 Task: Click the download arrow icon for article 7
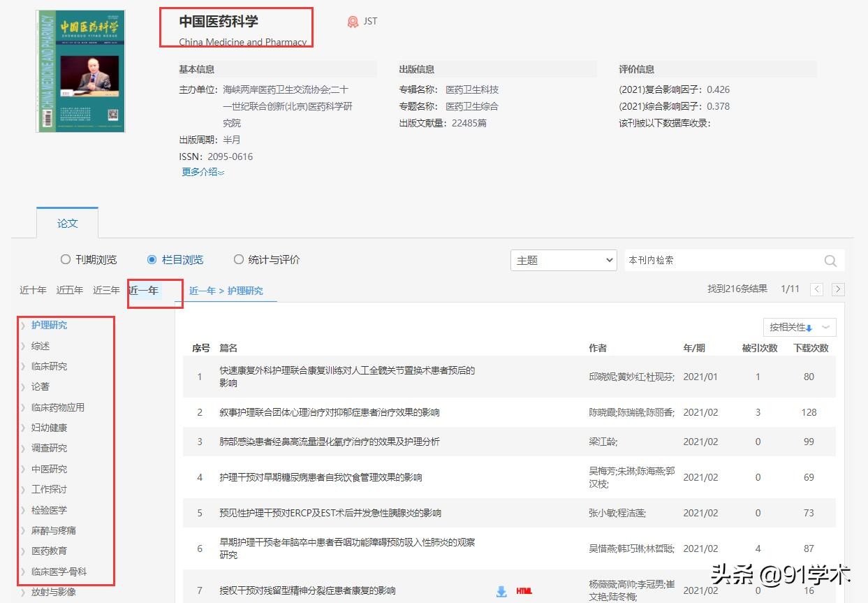[501, 590]
